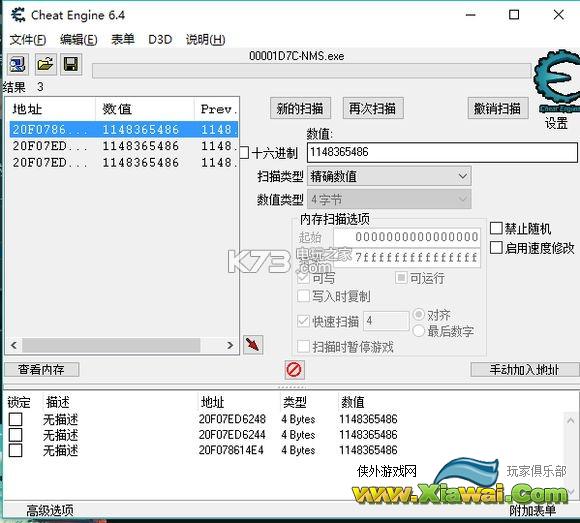The width and height of the screenshot is (580, 523).
Task: Open the 编辑(E) menu
Action: click(x=79, y=39)
